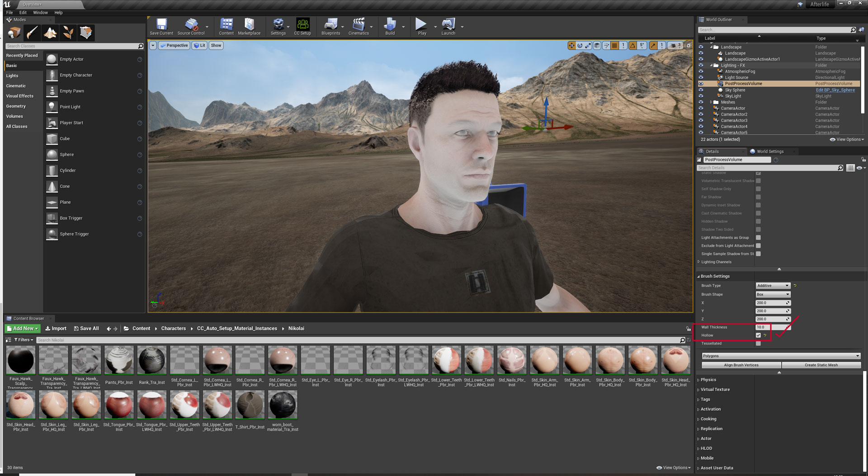The image size is (868, 476).
Task: Switch to the World Settings tab
Action: 770,151
